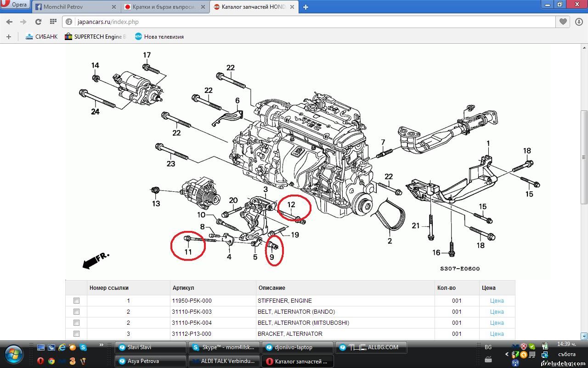The height and width of the screenshot is (368, 588).
Task: Add a bookmark with the plus icon
Action: pyautogui.click(x=8, y=37)
